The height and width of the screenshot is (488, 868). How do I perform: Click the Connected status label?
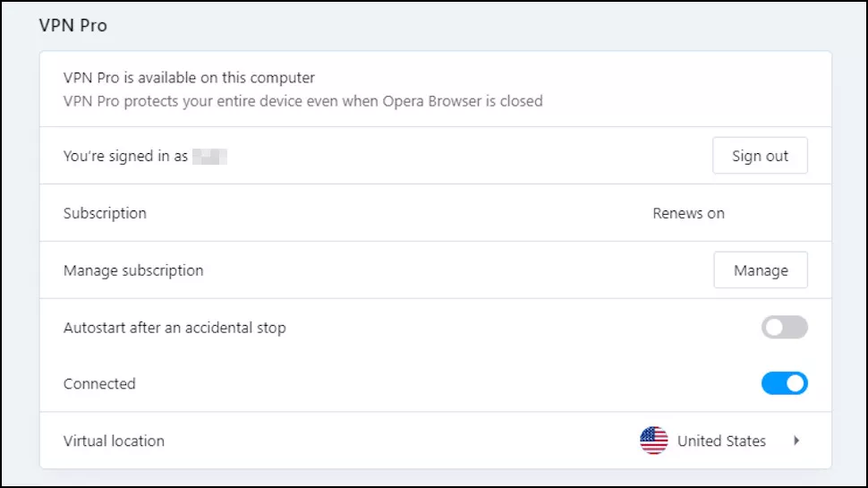click(x=99, y=384)
